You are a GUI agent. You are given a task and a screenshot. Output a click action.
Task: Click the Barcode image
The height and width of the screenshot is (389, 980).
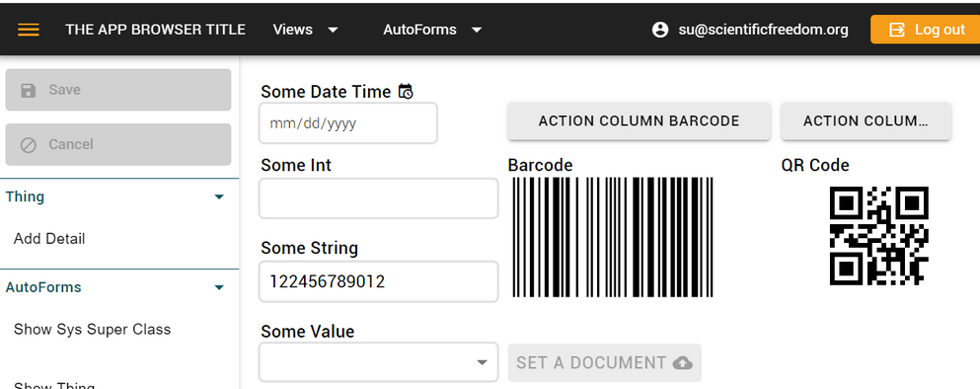coord(613,237)
